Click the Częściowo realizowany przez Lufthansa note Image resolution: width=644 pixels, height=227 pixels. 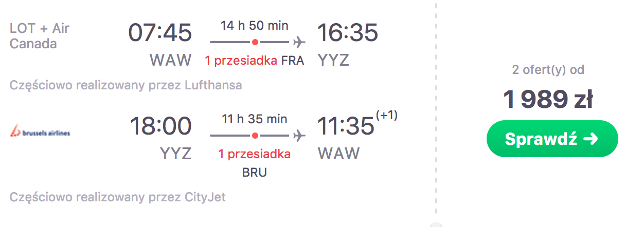click(126, 85)
